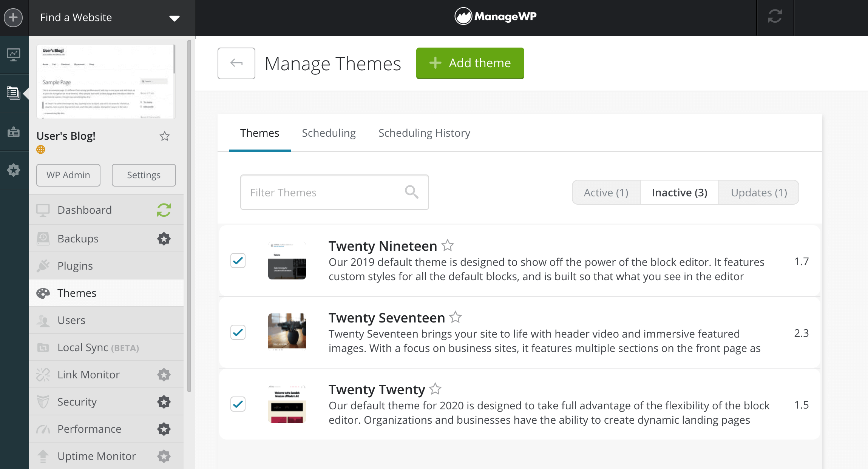This screenshot has height=469, width=868.
Task: Switch to the Active (1) filter
Action: click(x=606, y=193)
